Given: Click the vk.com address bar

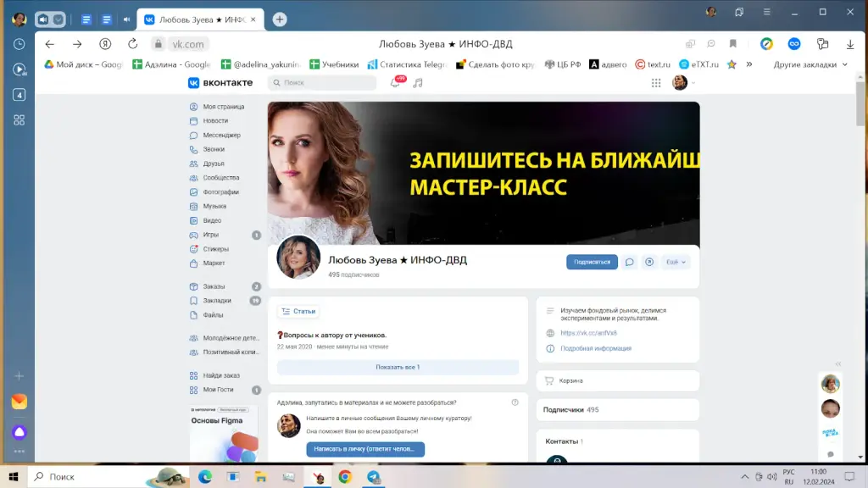Looking at the screenshot, I should (188, 44).
